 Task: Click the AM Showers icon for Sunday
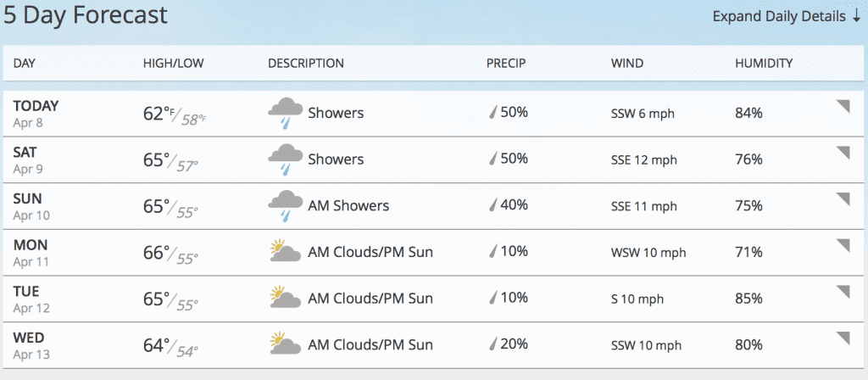click(x=285, y=206)
